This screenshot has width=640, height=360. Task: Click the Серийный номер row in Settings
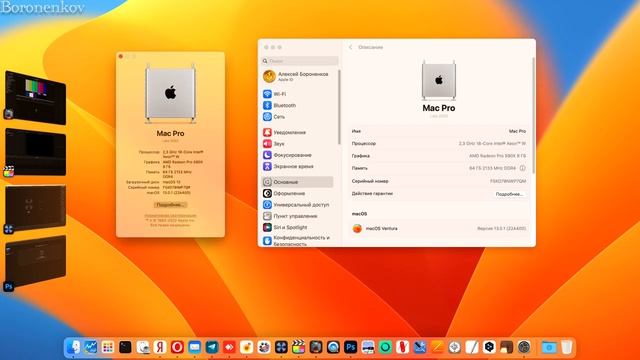[x=439, y=181]
